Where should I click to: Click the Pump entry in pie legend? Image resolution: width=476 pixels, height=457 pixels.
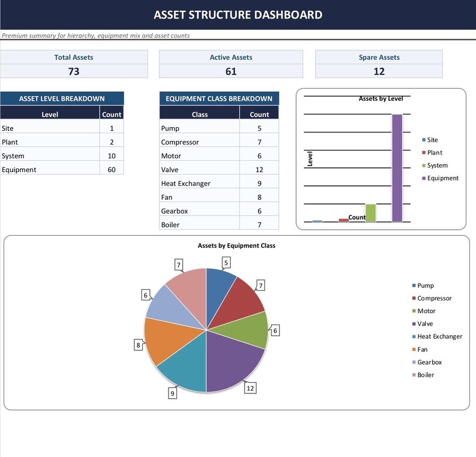[423, 285]
